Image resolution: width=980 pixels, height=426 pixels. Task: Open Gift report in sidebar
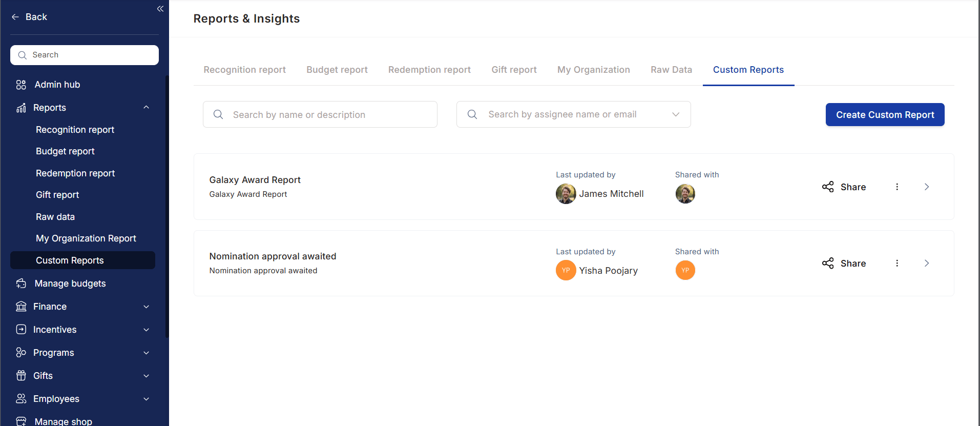tap(57, 195)
